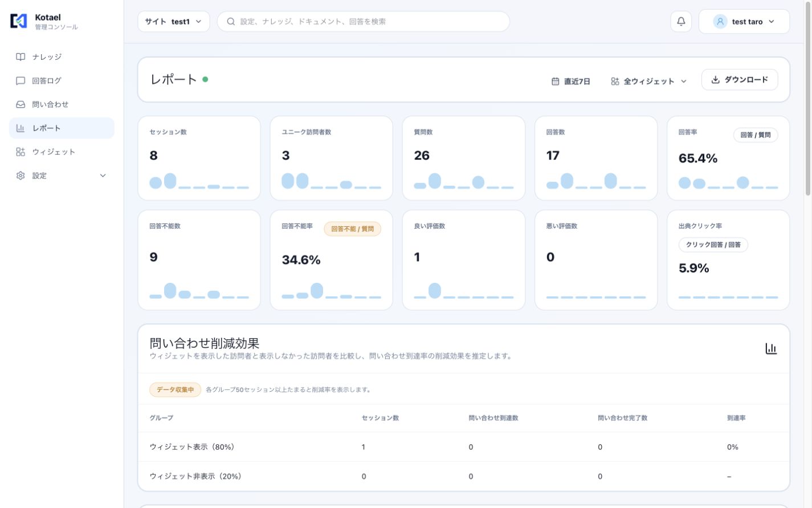The image size is (812, 508).
Task: Click the page vertical scrollbar
Action: [x=807, y=99]
